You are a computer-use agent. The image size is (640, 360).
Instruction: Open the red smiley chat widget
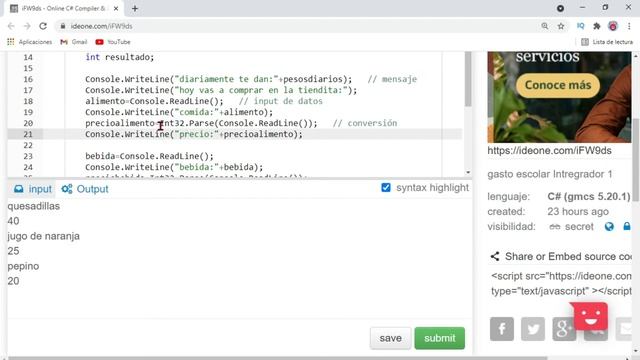tap(591, 316)
